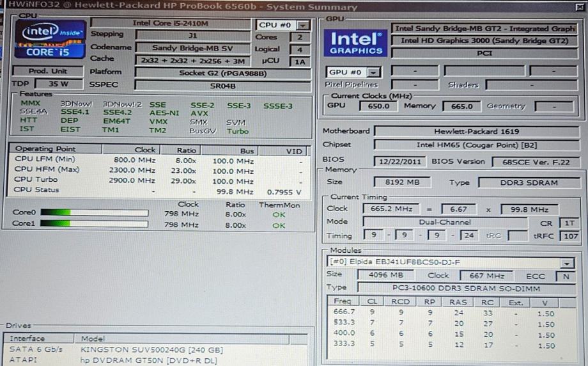Click the Stepping J1 field
Screen dimensions: 588x366
coord(193,36)
